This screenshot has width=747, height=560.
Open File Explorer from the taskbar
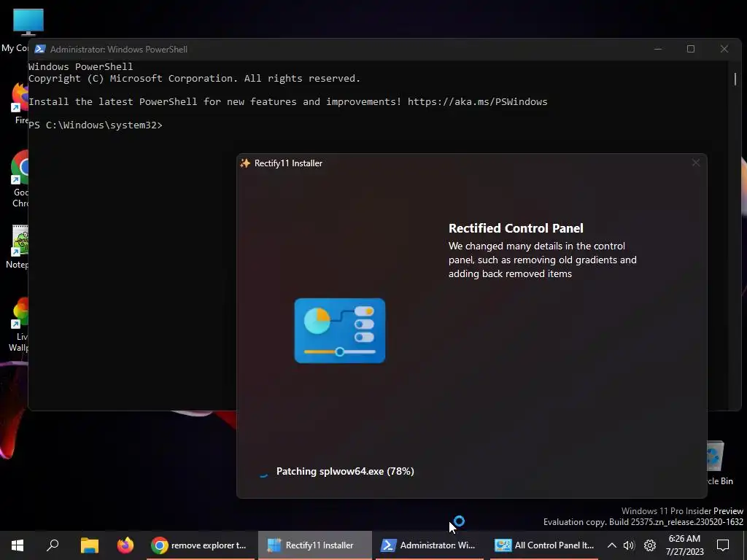tap(89, 545)
